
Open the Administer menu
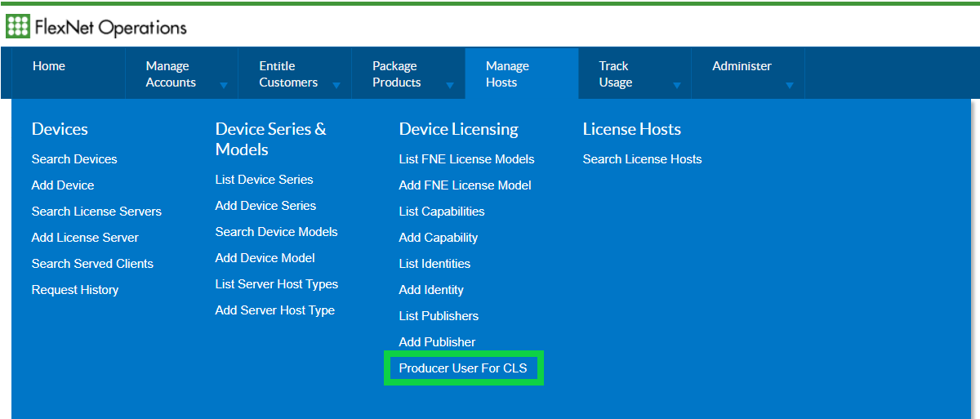pos(742,66)
